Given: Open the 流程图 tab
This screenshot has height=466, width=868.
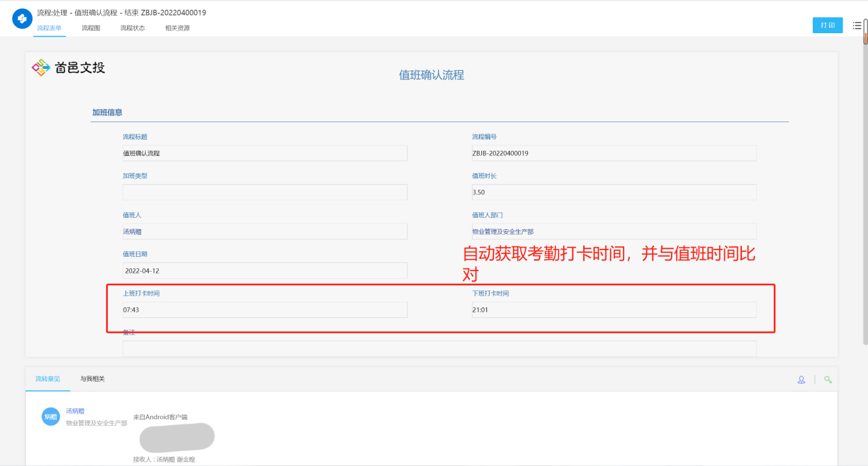Looking at the screenshot, I should coord(91,28).
